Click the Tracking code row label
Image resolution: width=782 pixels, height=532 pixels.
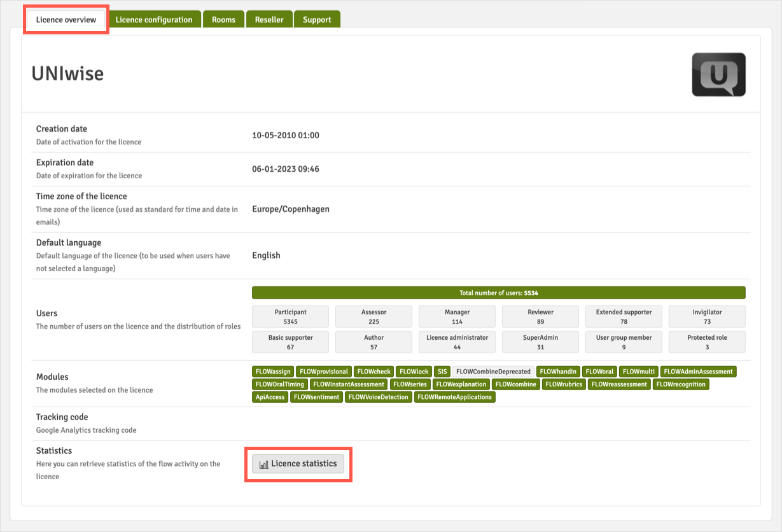coord(62,417)
